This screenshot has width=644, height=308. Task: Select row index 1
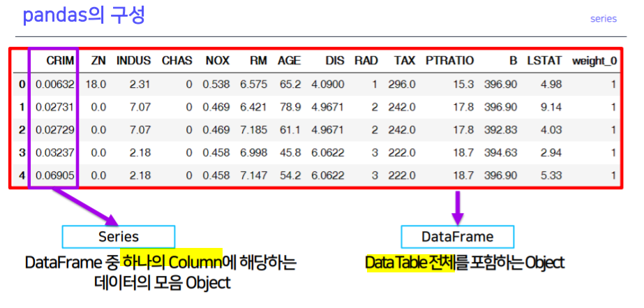tap(22, 108)
